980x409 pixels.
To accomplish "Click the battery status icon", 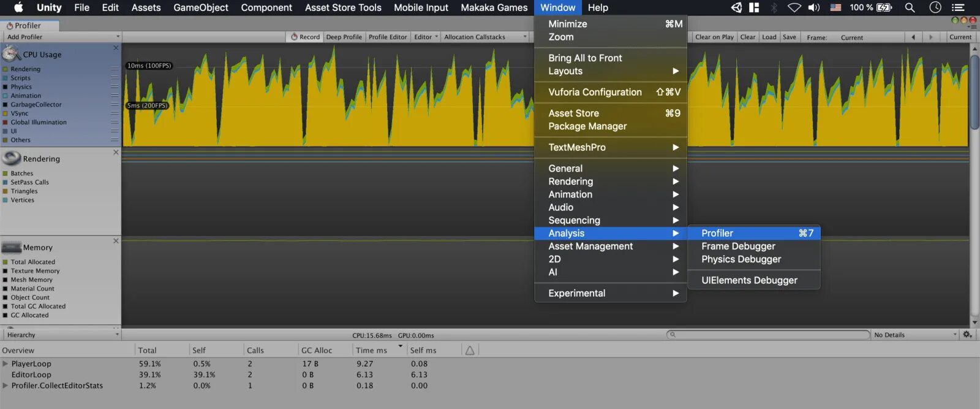I will pyautogui.click(x=884, y=7).
